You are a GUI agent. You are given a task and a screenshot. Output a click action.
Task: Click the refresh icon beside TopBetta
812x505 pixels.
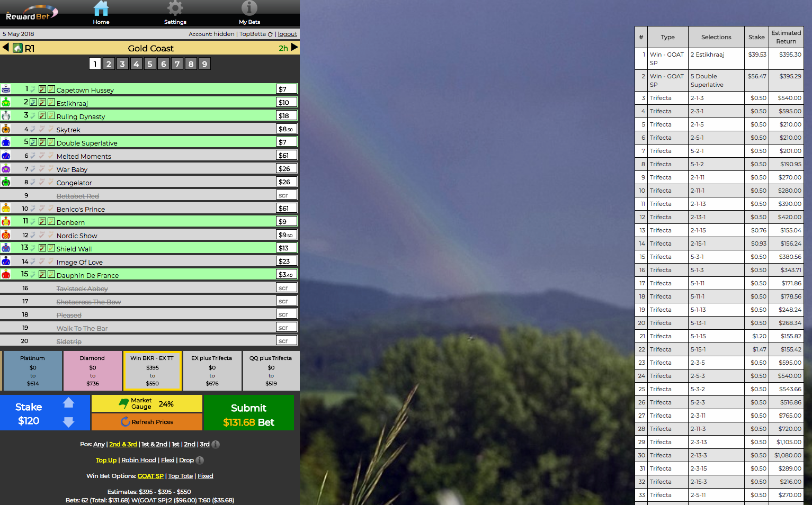270,34
